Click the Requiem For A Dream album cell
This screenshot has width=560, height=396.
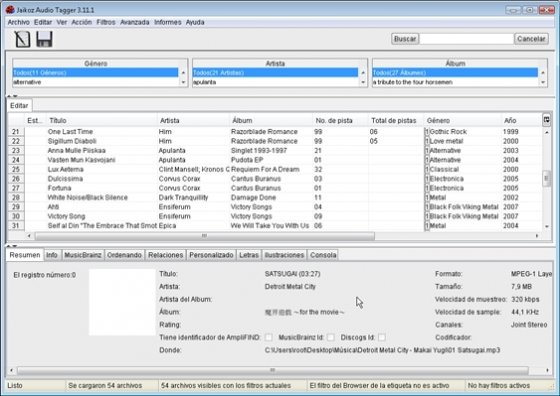pyautogui.click(x=271, y=169)
